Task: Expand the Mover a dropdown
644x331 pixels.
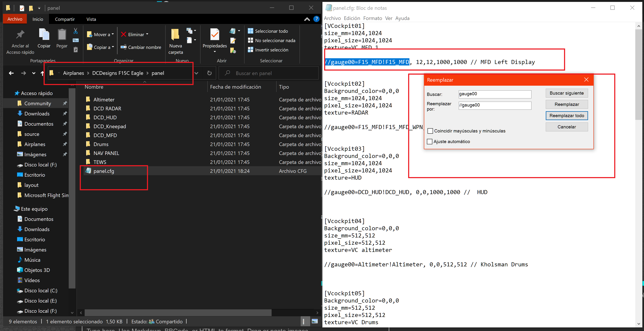Action: tap(113, 34)
